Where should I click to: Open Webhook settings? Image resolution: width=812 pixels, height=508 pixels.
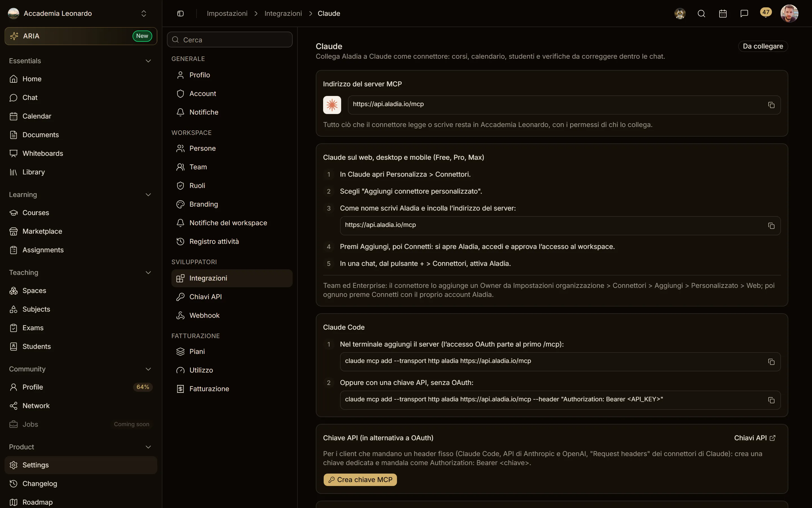point(232,316)
